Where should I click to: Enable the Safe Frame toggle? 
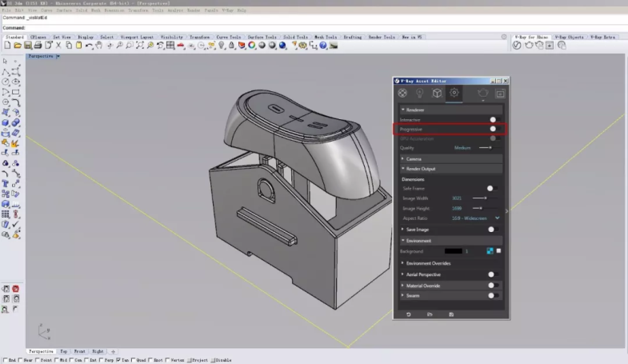point(492,188)
